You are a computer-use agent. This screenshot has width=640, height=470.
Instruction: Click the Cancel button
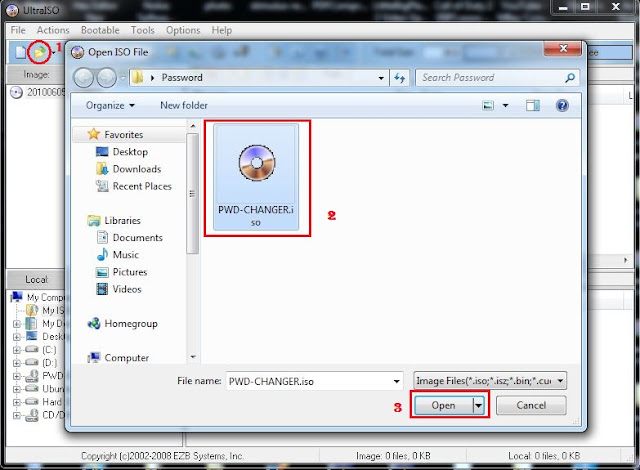[531, 406]
